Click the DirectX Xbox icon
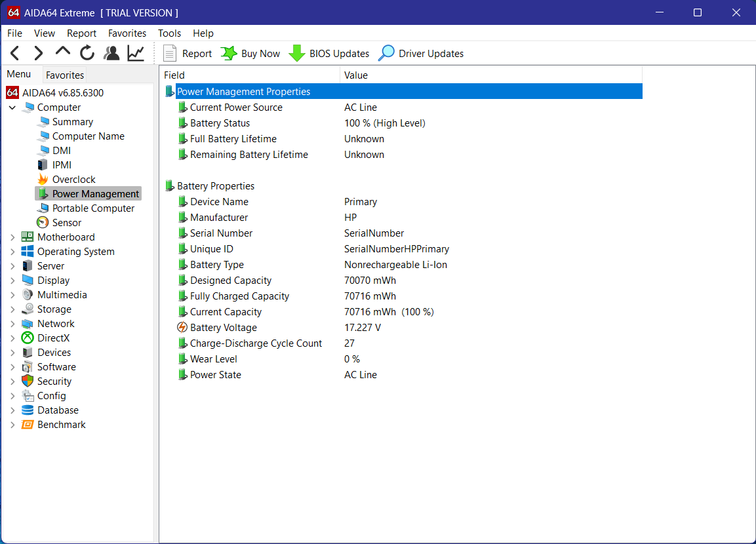756x544 pixels. coord(28,338)
